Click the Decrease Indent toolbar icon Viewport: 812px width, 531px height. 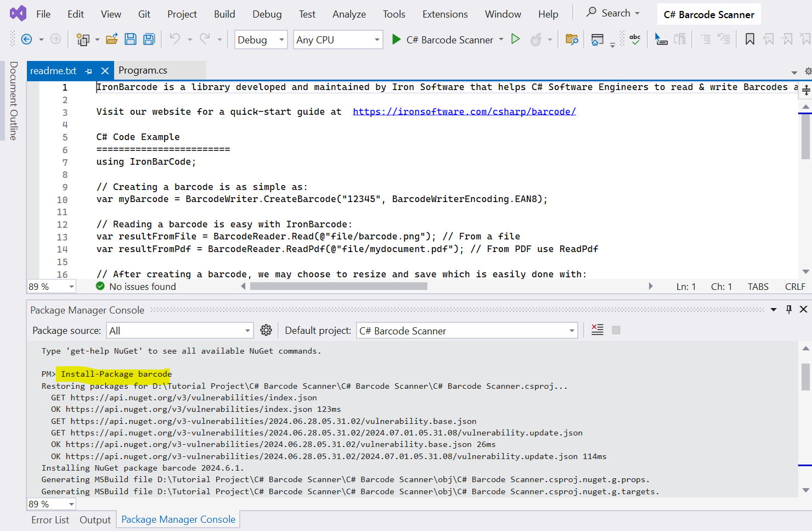[x=706, y=39]
